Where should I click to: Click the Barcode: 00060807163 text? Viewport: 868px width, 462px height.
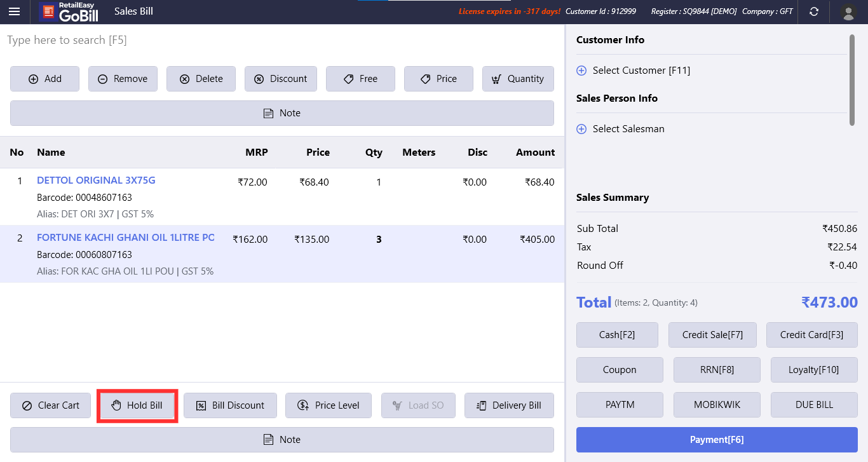point(85,255)
